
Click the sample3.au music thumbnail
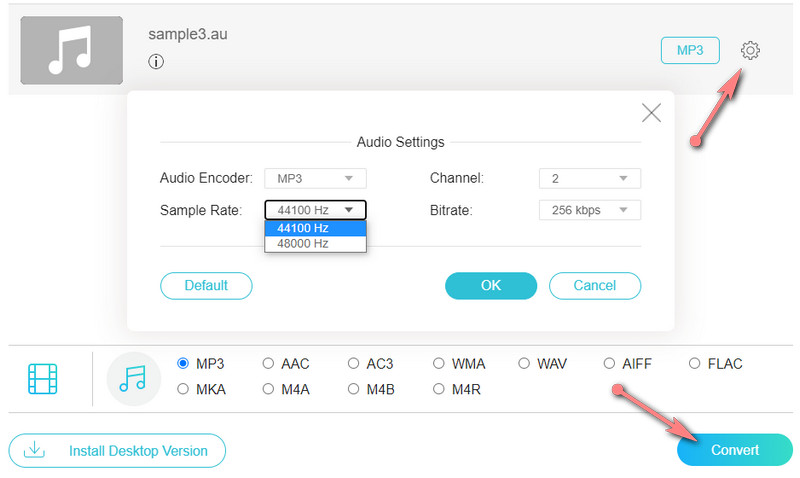tap(72, 50)
